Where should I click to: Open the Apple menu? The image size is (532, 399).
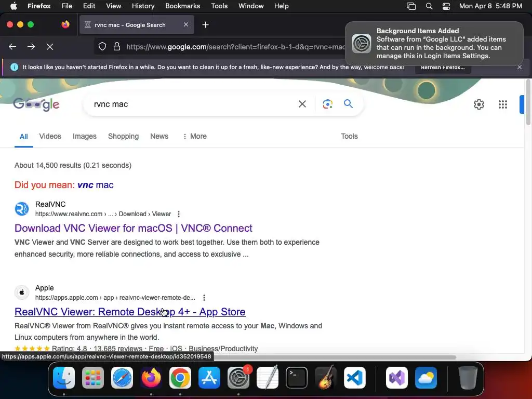(14, 6)
